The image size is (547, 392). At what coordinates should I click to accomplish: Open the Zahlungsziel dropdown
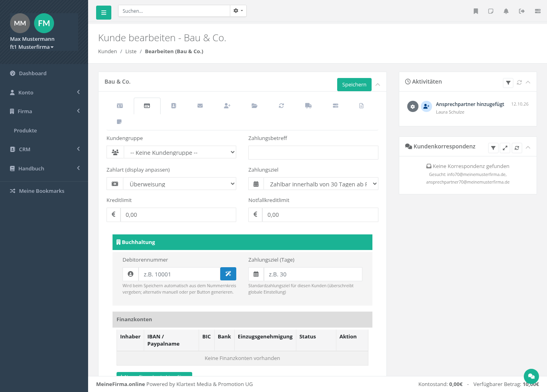pos(321,184)
